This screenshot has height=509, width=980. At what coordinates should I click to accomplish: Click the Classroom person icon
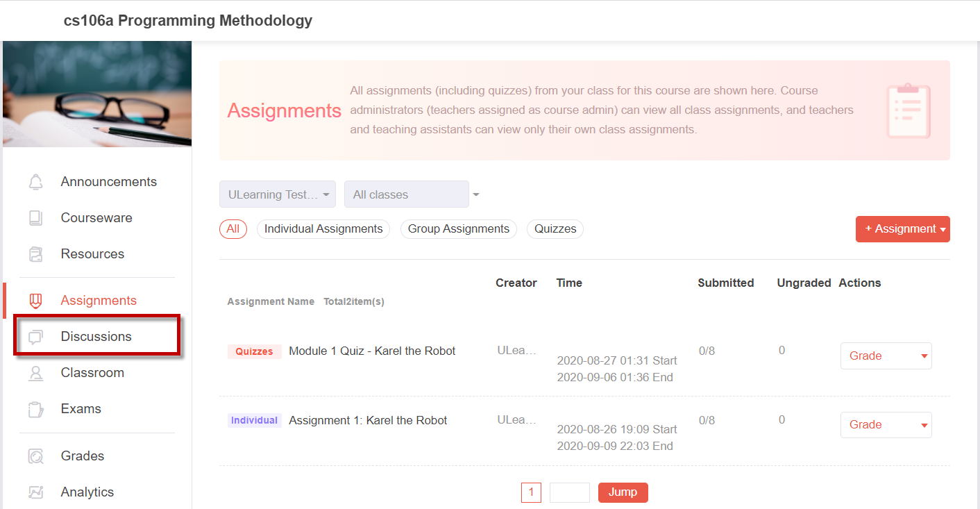(x=35, y=373)
